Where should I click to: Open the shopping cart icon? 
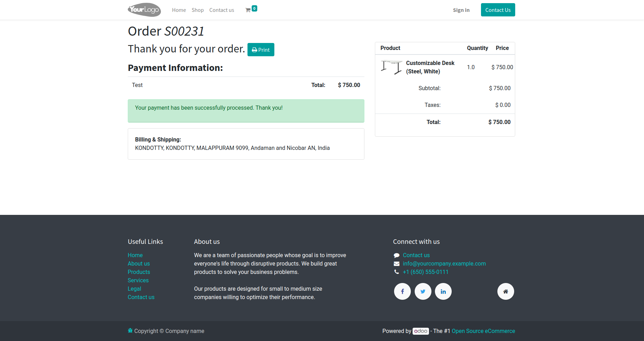248,10
